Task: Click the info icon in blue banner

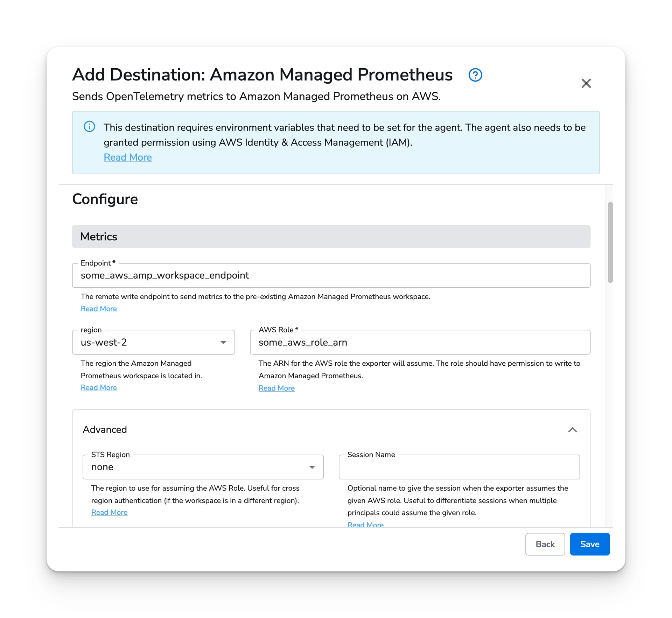Action: pyautogui.click(x=89, y=127)
